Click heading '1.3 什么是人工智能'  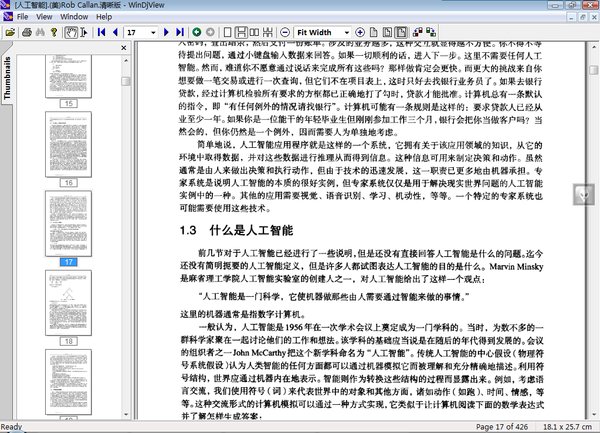(x=236, y=230)
